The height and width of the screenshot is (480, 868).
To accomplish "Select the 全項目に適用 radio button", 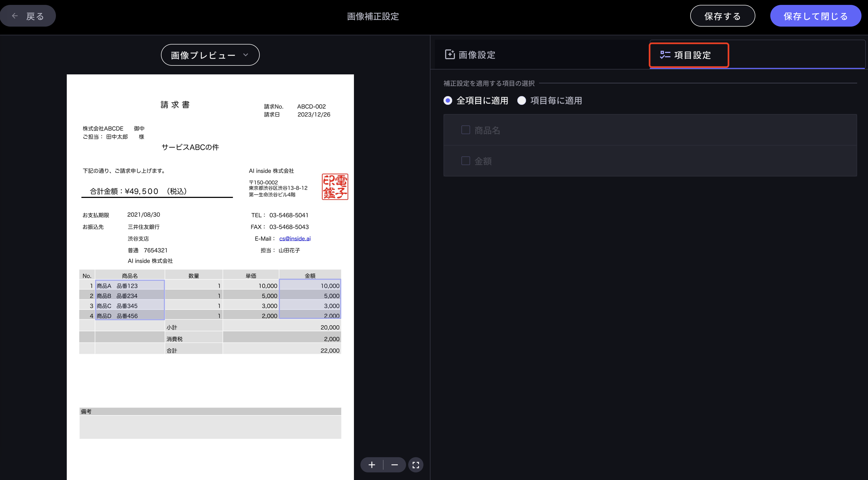I will [x=448, y=100].
